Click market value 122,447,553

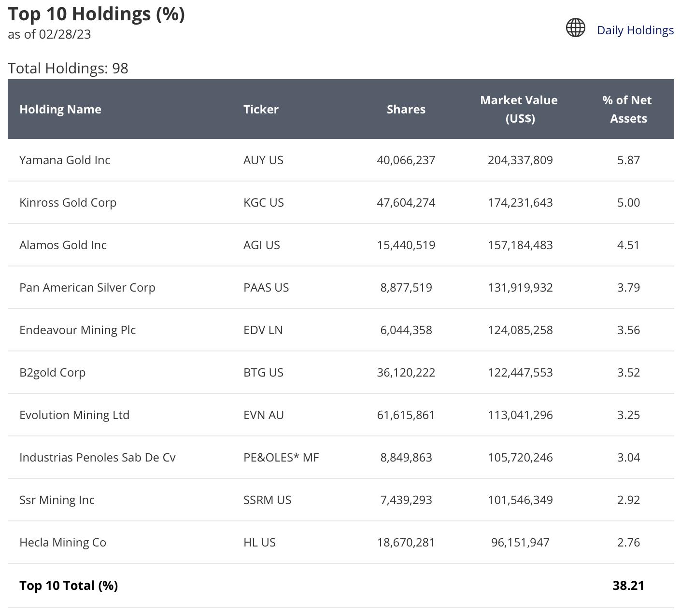point(520,372)
